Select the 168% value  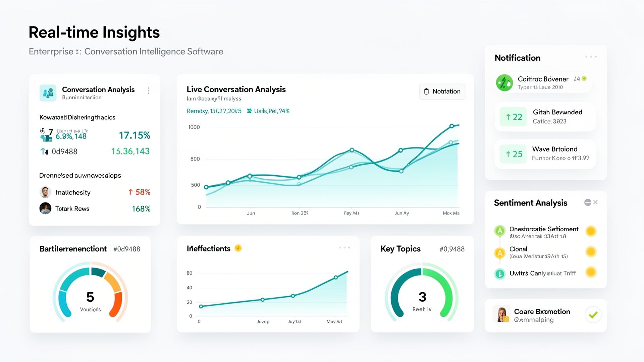tap(141, 209)
